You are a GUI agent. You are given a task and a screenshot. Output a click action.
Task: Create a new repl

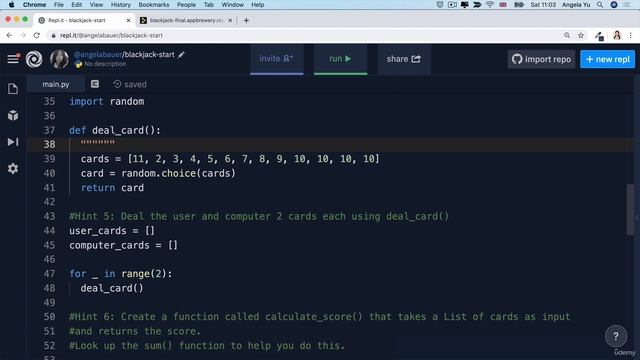607,59
